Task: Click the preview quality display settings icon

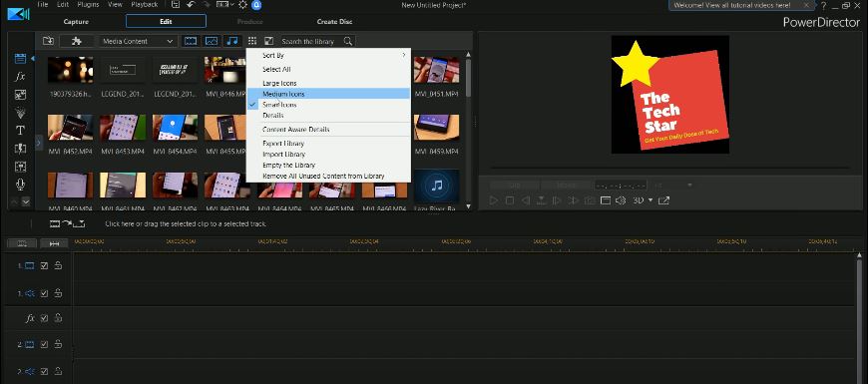Action: pyautogui.click(x=605, y=200)
